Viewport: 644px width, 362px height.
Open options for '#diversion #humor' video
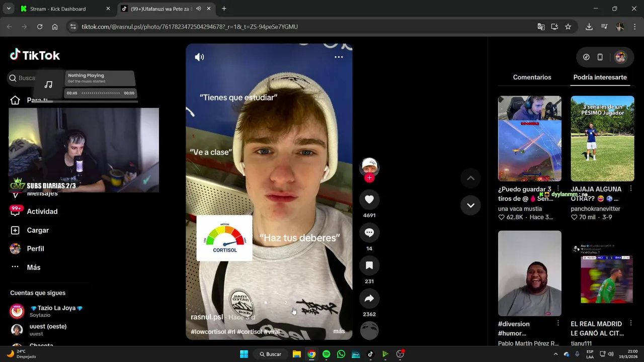click(558, 324)
